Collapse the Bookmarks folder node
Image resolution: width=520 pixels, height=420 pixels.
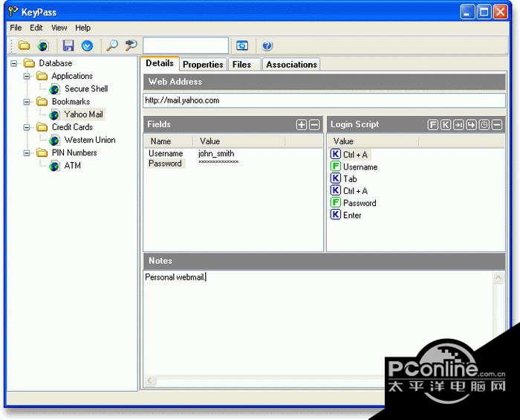click(x=27, y=102)
